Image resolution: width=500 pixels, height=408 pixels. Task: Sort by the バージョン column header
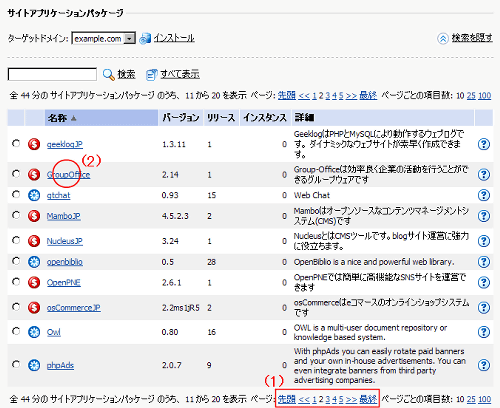click(x=181, y=118)
